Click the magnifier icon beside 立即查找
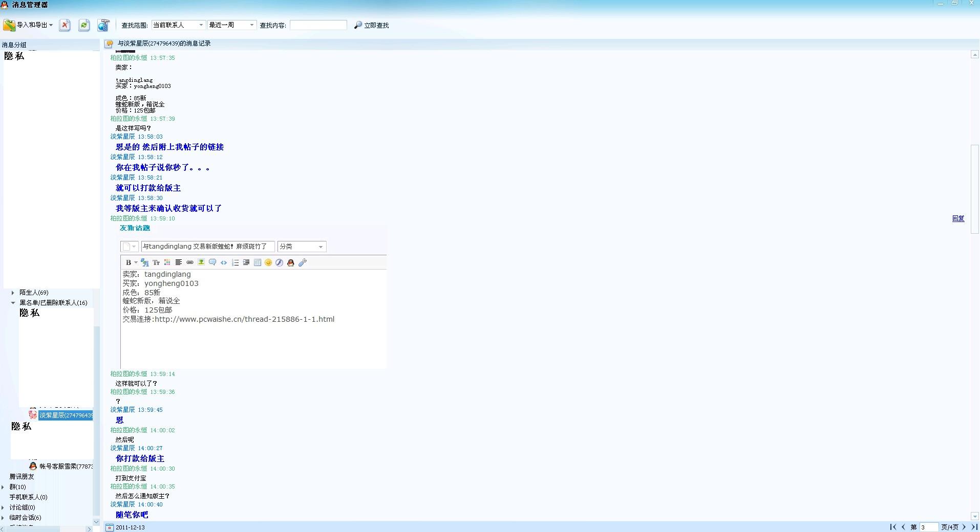 pos(358,25)
